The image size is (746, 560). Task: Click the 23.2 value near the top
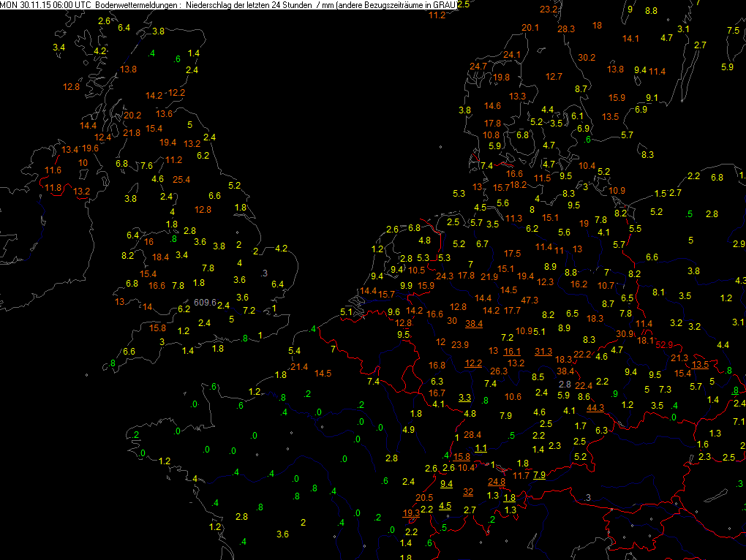(549, 10)
